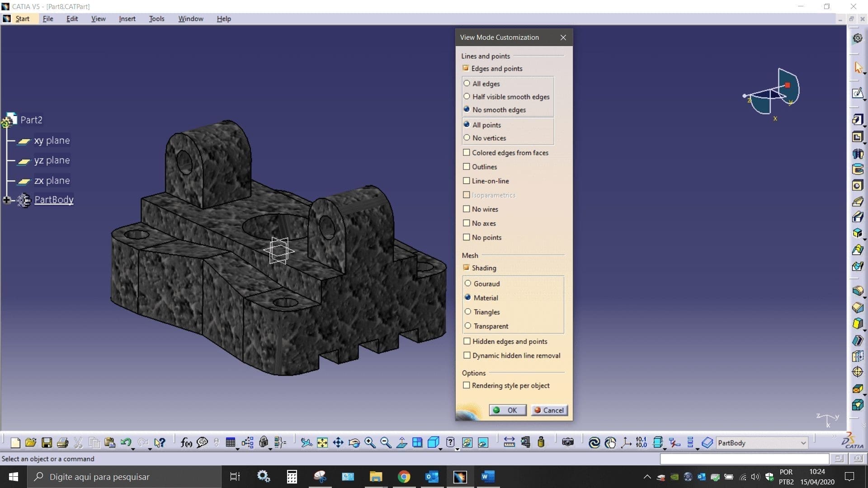The height and width of the screenshot is (488, 868).
Task: Open the Tools menu
Action: (156, 19)
